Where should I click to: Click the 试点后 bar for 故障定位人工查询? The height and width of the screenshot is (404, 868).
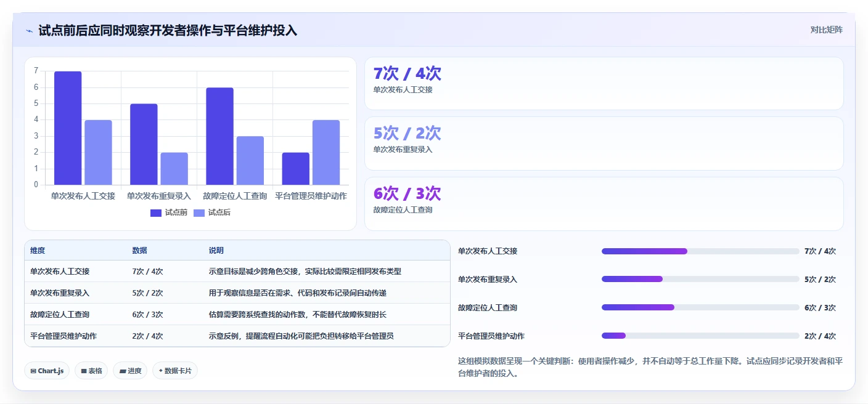[x=250, y=160]
